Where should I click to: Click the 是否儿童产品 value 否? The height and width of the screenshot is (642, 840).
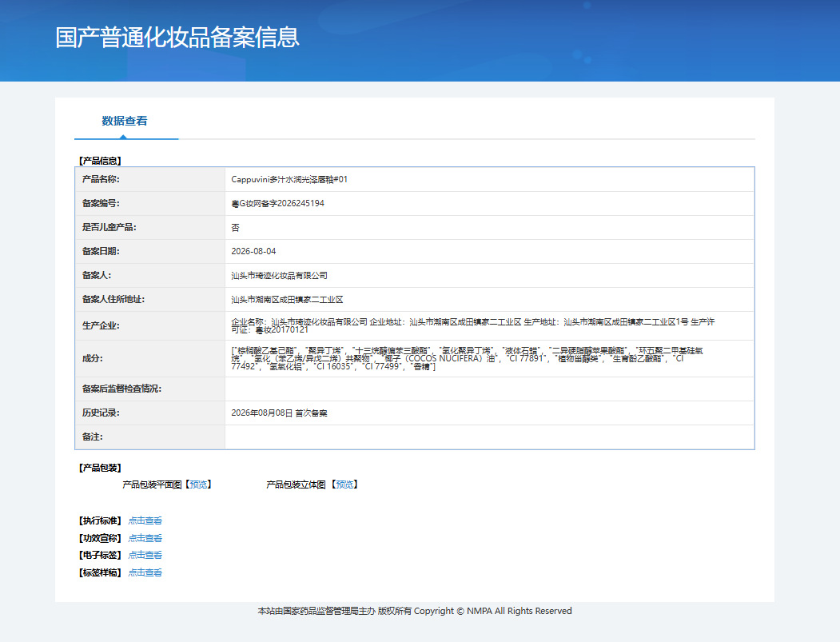235,228
